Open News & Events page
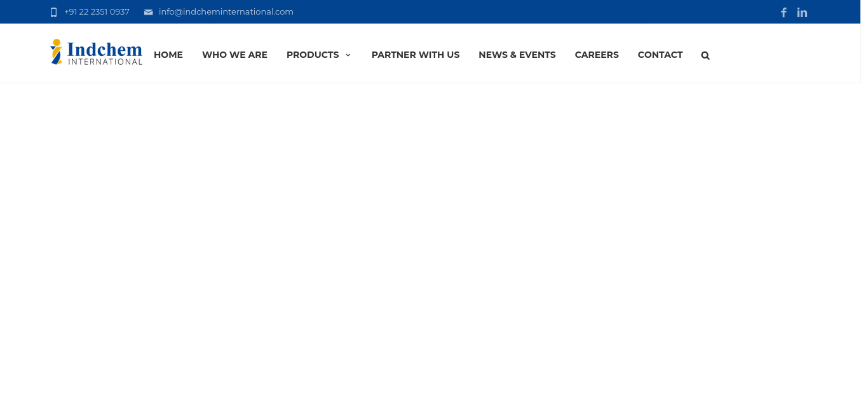The width and height of the screenshot is (868, 414). pos(517,55)
